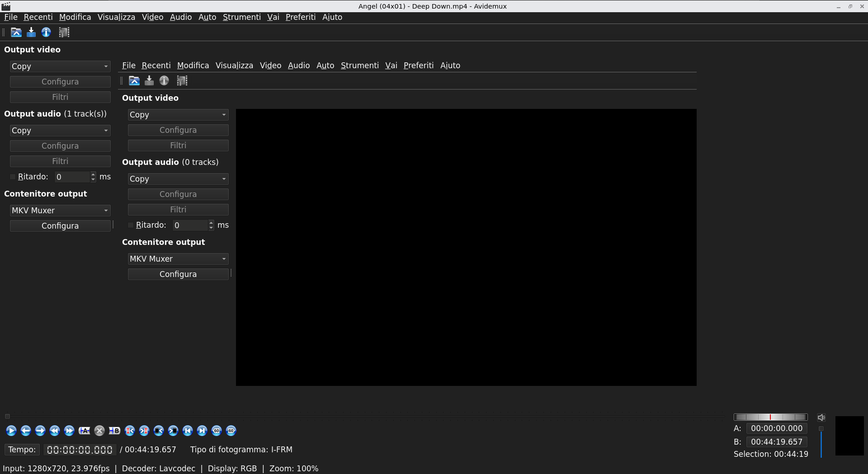Click leftmost Configura button below MKV Muxer
This screenshot has width=868, height=474.
click(60, 226)
